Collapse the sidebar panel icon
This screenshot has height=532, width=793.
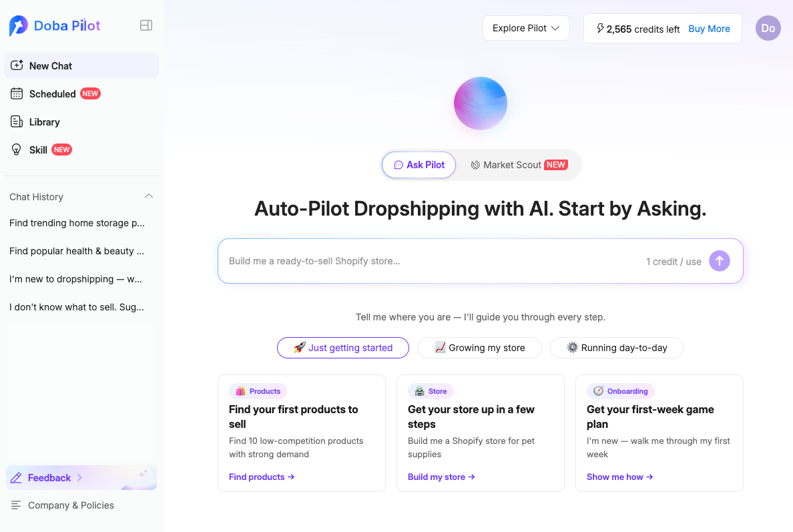pos(146,25)
